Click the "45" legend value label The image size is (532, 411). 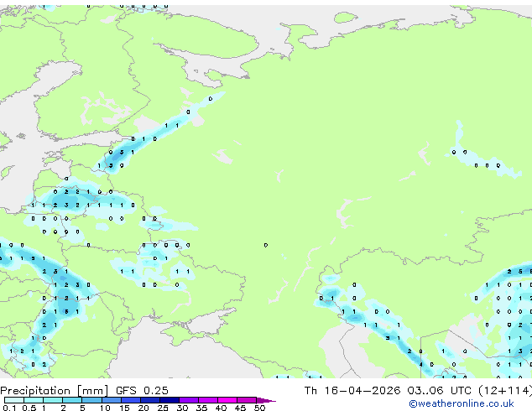[240, 408]
